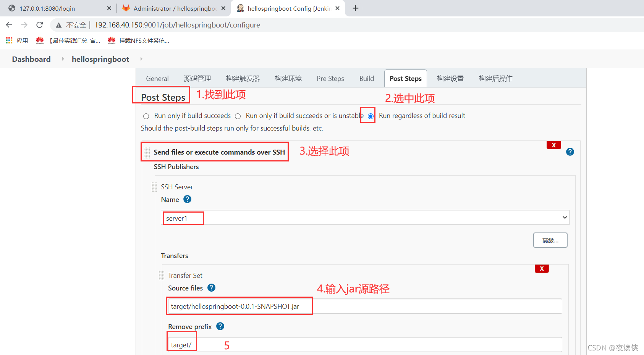
Task: Close the 127.0.0.1:8080/login tab
Action: coord(109,8)
